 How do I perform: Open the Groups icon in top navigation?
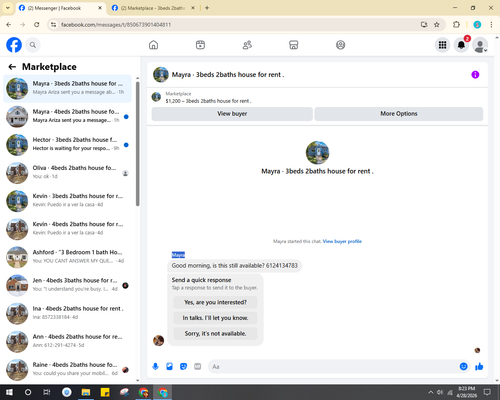pyautogui.click(x=340, y=45)
